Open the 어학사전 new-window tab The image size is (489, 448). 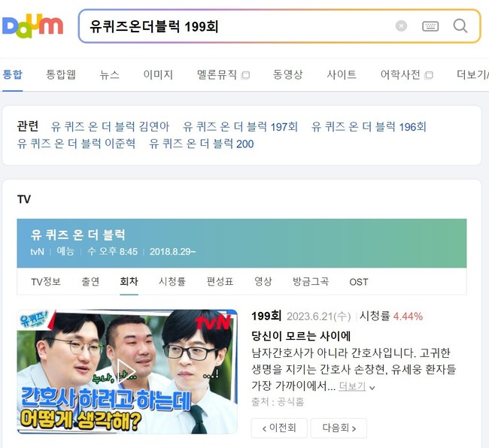[x=406, y=74]
